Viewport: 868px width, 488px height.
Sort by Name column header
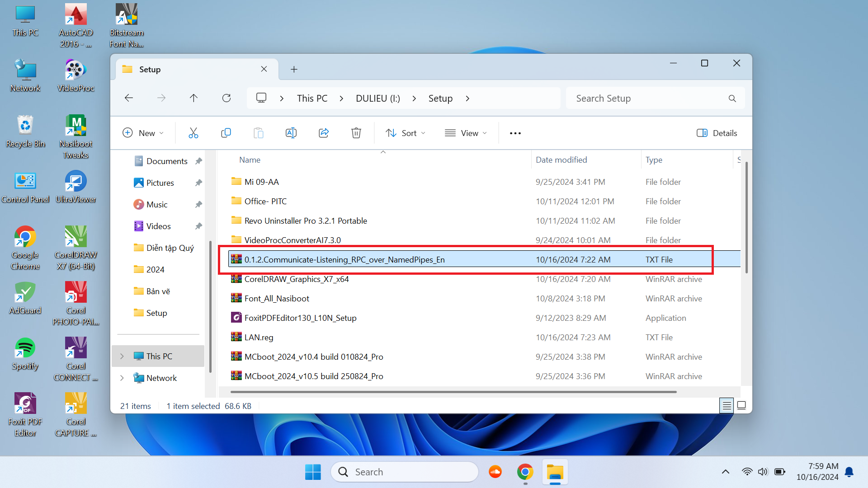(x=250, y=160)
